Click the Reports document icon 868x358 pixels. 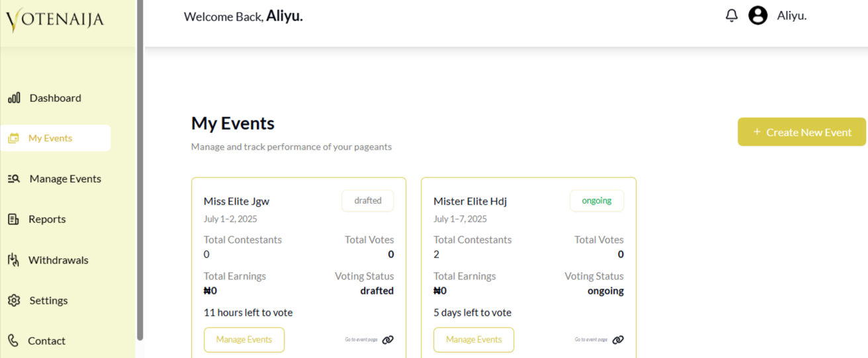[13, 219]
